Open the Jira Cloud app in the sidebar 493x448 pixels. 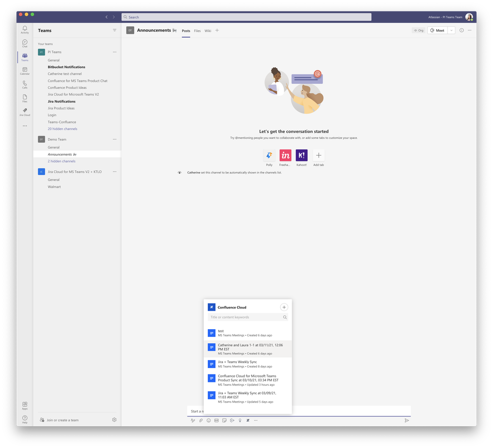point(25,112)
